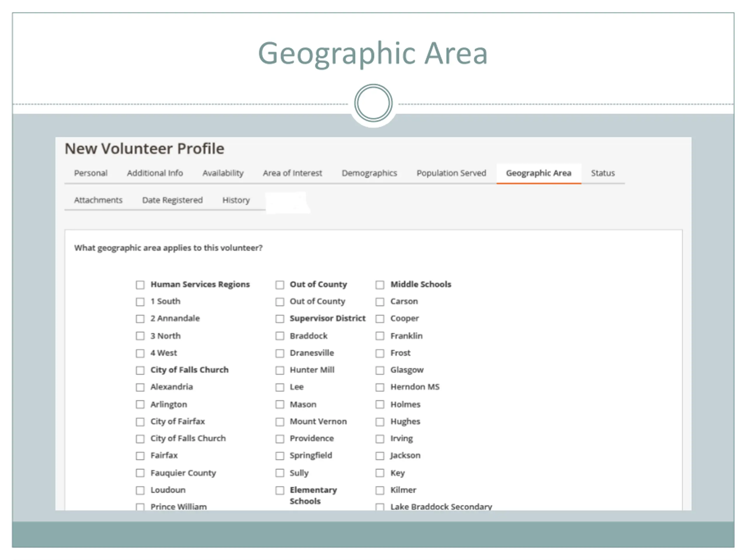This screenshot has height=560, width=747.
Task: Open the Demographics tab
Action: 369,173
